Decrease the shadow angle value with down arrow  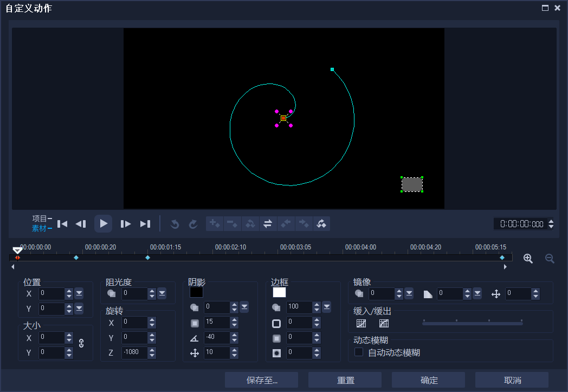click(234, 340)
